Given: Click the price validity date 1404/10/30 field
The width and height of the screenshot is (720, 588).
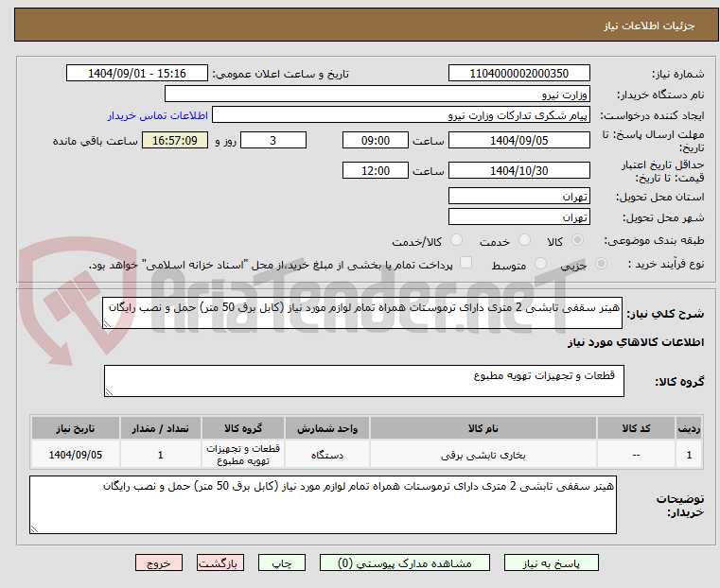Looking at the screenshot, I should [x=518, y=170].
